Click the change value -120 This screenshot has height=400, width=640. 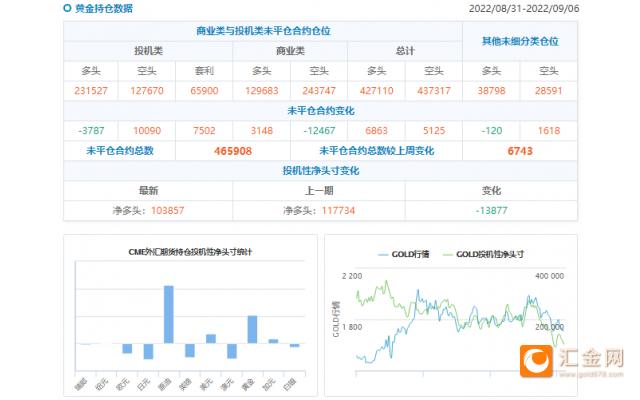(491, 131)
